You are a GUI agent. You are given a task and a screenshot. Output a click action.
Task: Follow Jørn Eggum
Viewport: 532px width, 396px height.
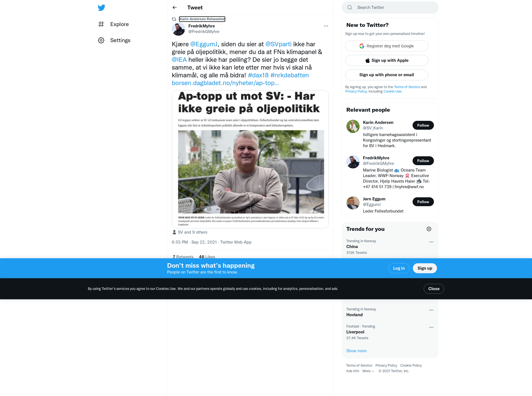(423, 202)
